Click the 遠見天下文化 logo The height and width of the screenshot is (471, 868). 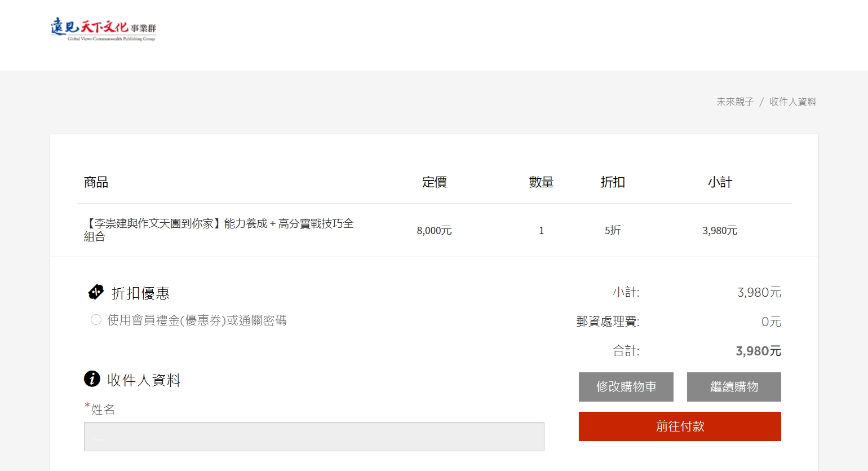[x=103, y=29]
